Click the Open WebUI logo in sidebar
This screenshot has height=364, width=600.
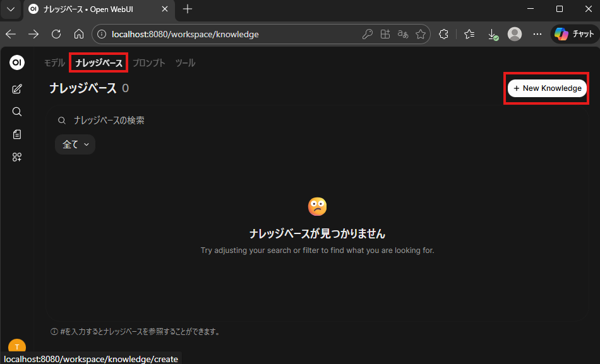click(17, 62)
